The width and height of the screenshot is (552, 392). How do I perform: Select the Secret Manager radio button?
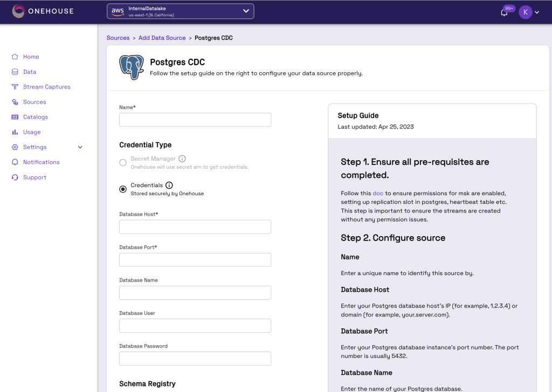(x=123, y=162)
